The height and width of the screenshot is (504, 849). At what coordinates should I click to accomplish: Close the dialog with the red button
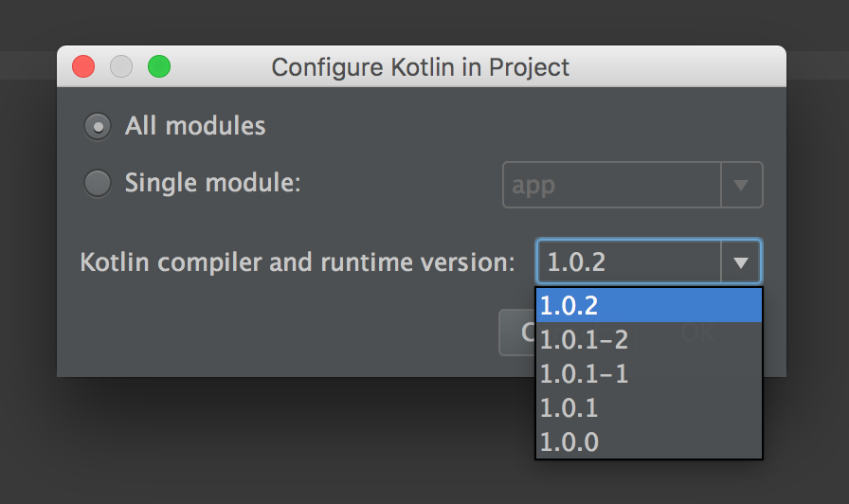(83, 67)
